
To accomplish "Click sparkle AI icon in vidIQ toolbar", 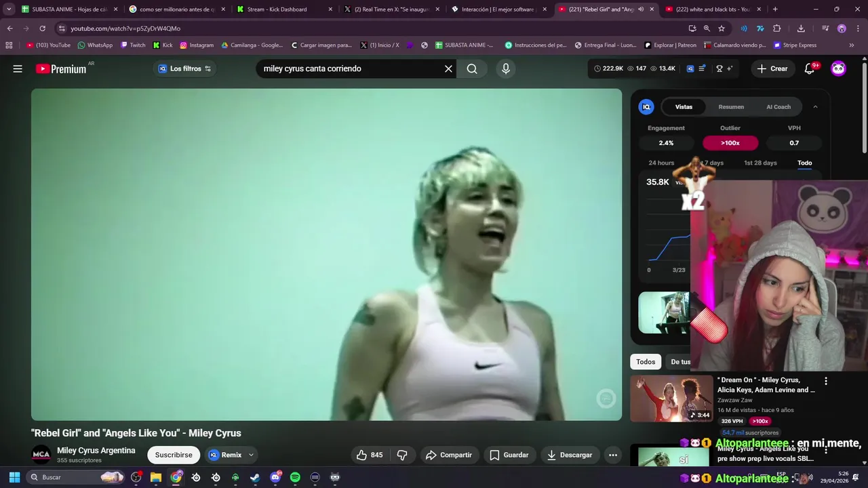I will [730, 68].
